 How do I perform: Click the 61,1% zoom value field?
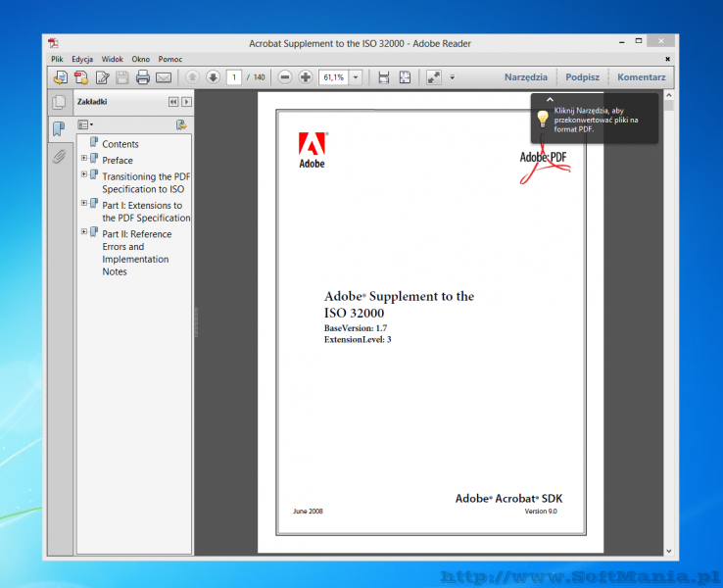tap(334, 77)
